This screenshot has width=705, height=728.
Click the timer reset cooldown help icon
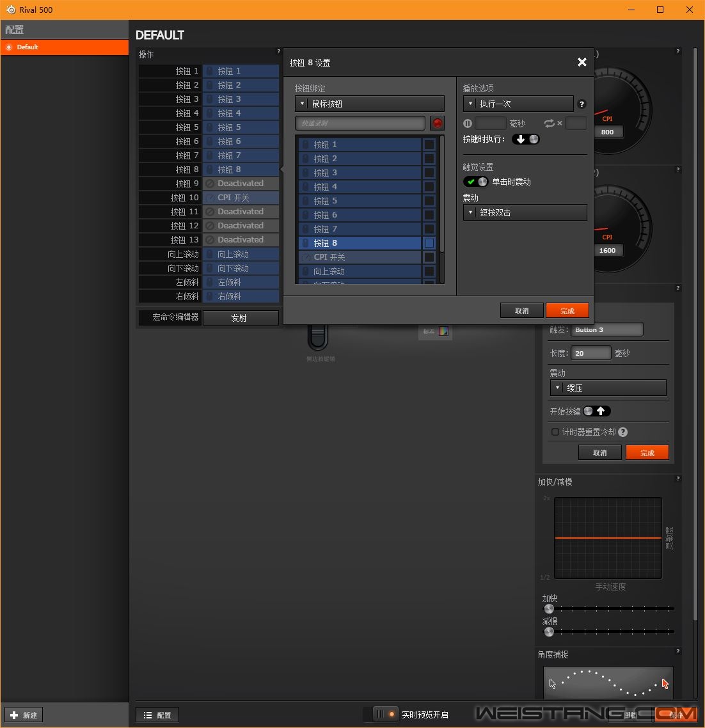point(623,432)
